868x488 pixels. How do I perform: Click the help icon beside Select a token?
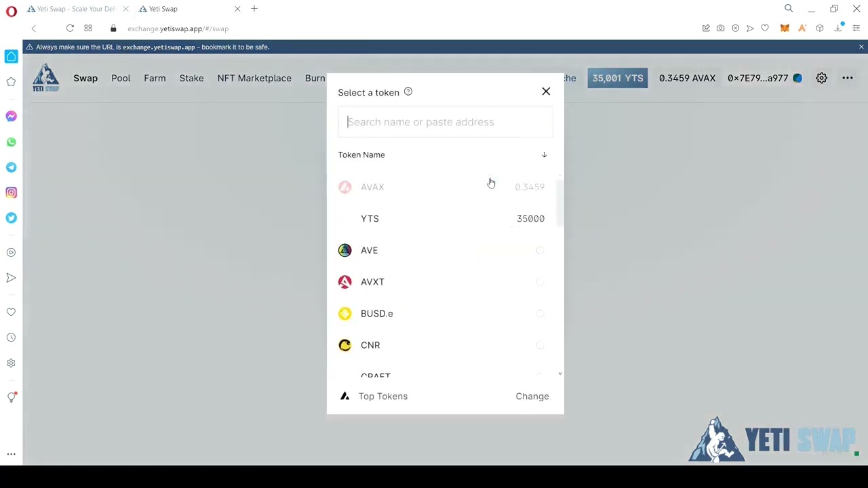click(x=408, y=91)
